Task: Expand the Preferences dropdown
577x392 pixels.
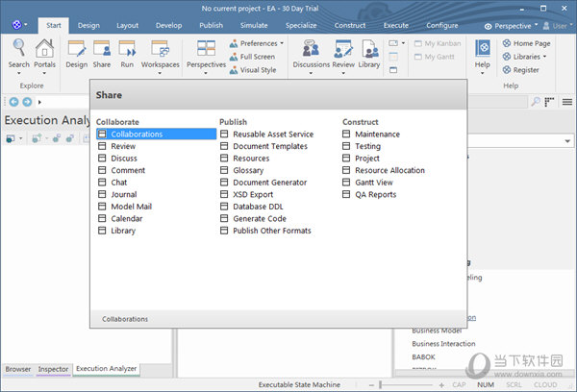Action: click(282, 43)
